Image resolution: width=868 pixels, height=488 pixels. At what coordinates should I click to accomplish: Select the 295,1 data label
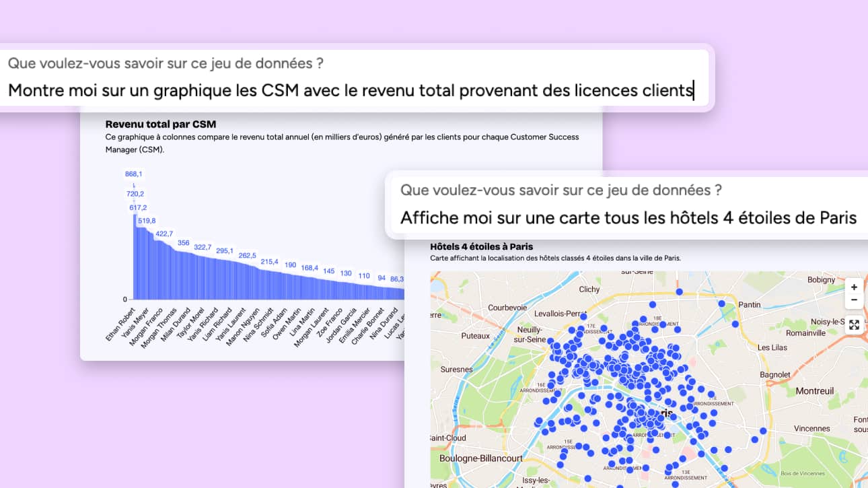point(223,251)
